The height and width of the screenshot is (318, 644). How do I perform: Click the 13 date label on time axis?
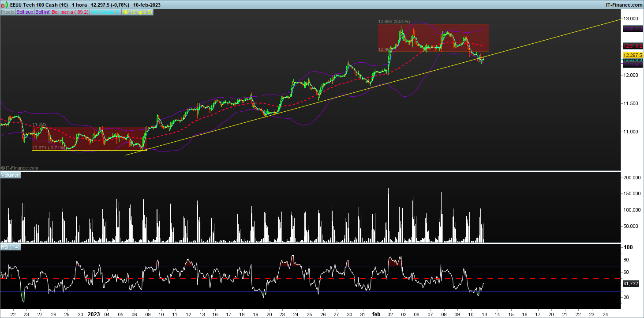[x=484, y=314]
